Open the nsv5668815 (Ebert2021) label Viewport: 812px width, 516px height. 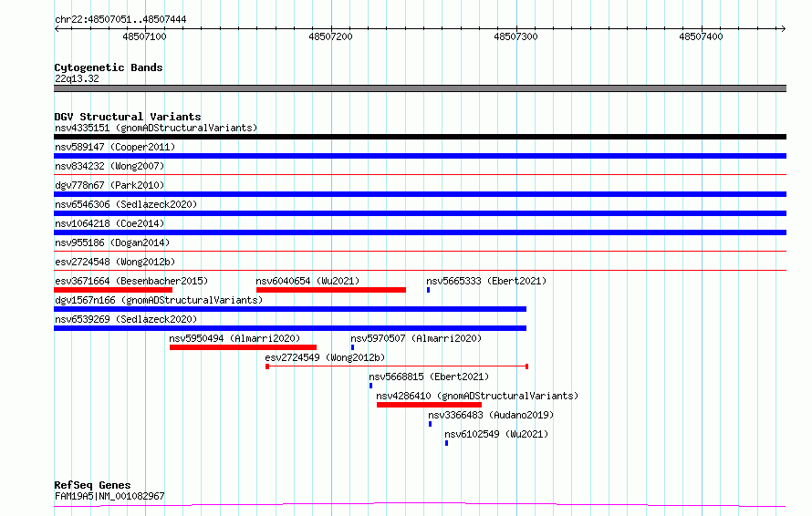coord(429,377)
